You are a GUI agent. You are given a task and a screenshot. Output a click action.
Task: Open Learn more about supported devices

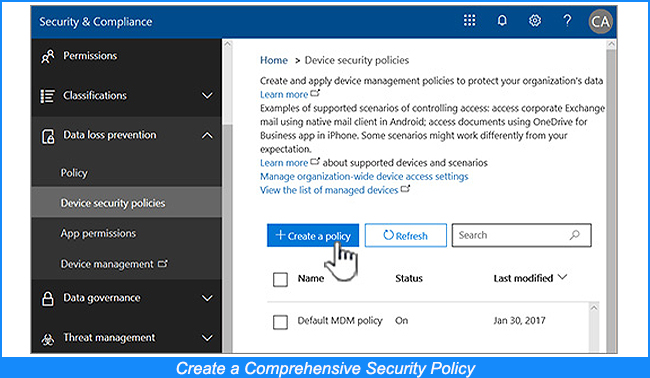[284, 163]
